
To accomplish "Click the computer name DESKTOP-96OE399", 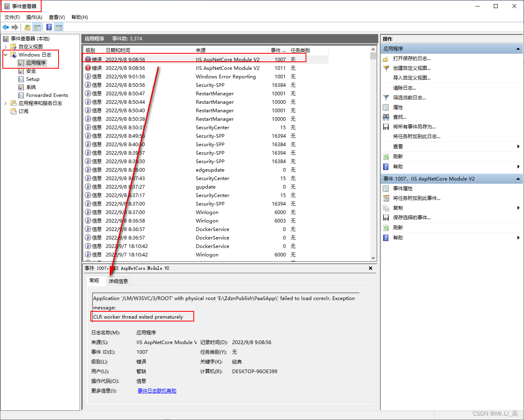I will 255,372.
